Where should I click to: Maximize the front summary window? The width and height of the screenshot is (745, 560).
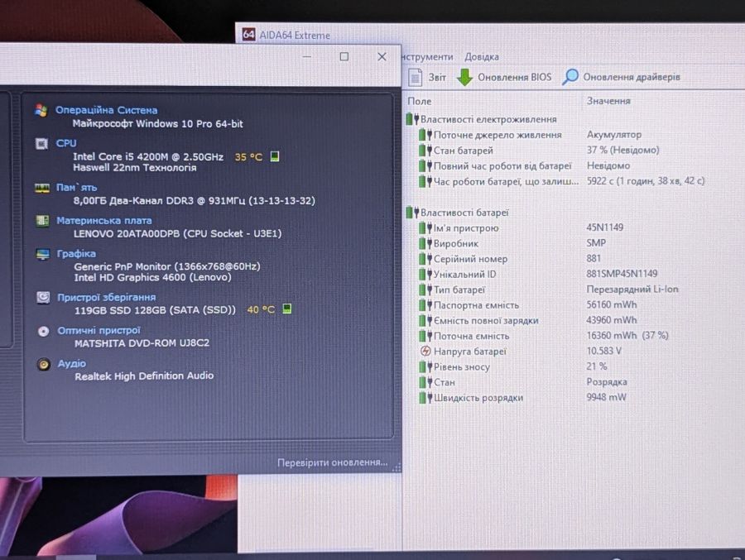(x=344, y=56)
